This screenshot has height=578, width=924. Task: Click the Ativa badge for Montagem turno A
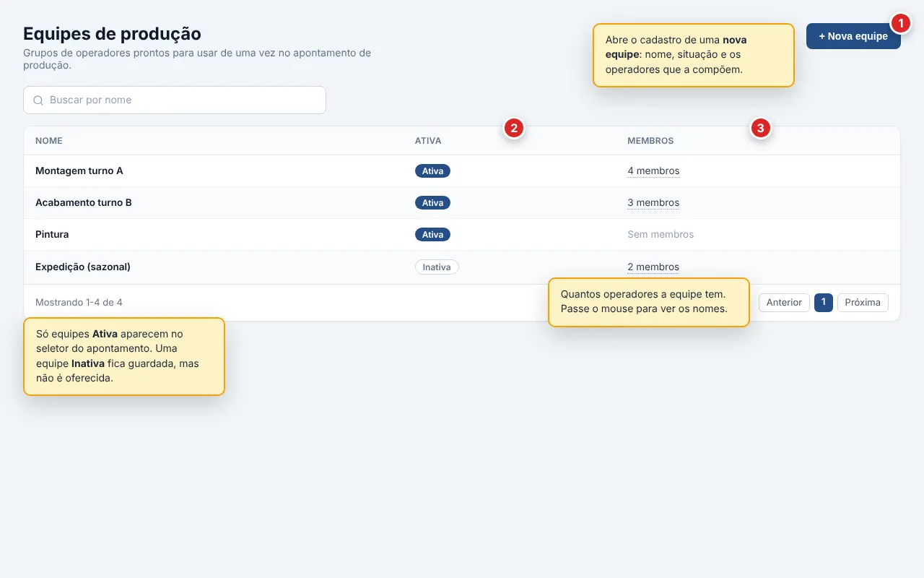(x=432, y=171)
